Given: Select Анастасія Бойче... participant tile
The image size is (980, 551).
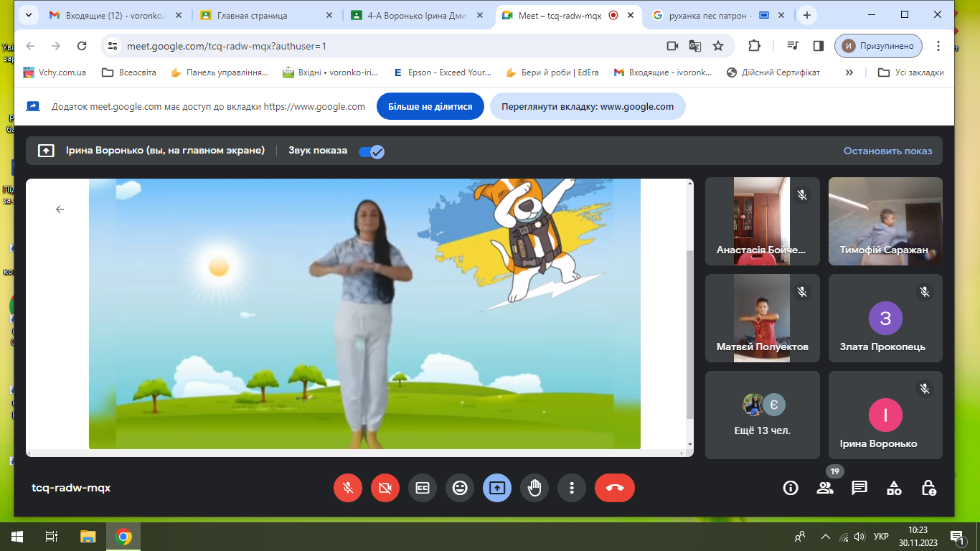Looking at the screenshot, I should (763, 222).
